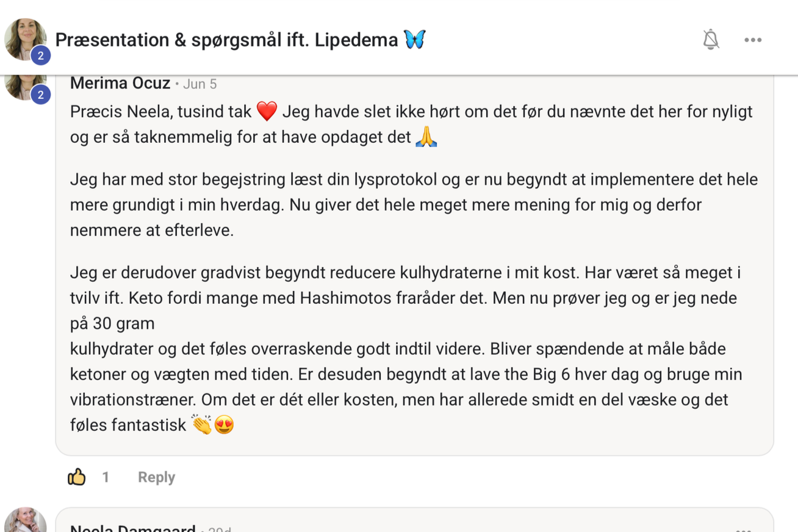Click the clapping hands emoji after 'fantastisk'

click(x=201, y=424)
